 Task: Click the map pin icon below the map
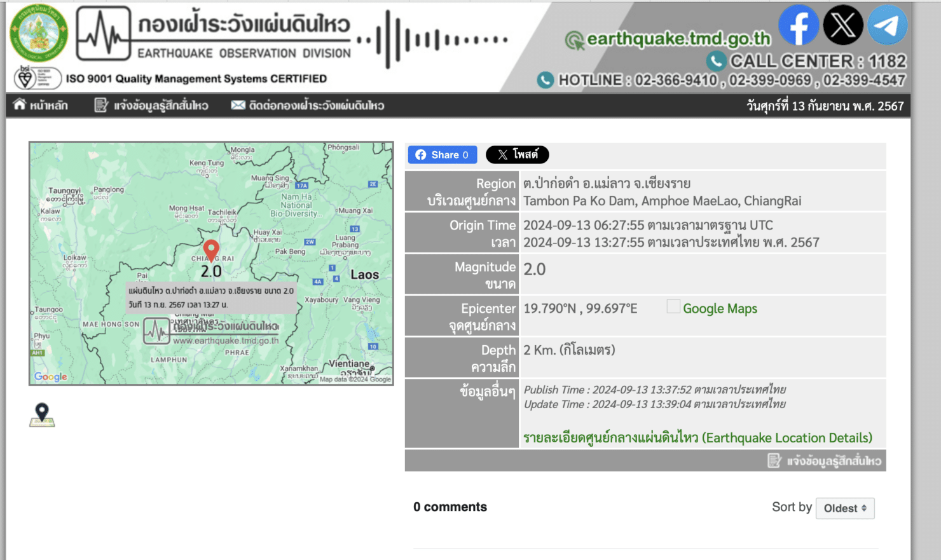point(42,415)
